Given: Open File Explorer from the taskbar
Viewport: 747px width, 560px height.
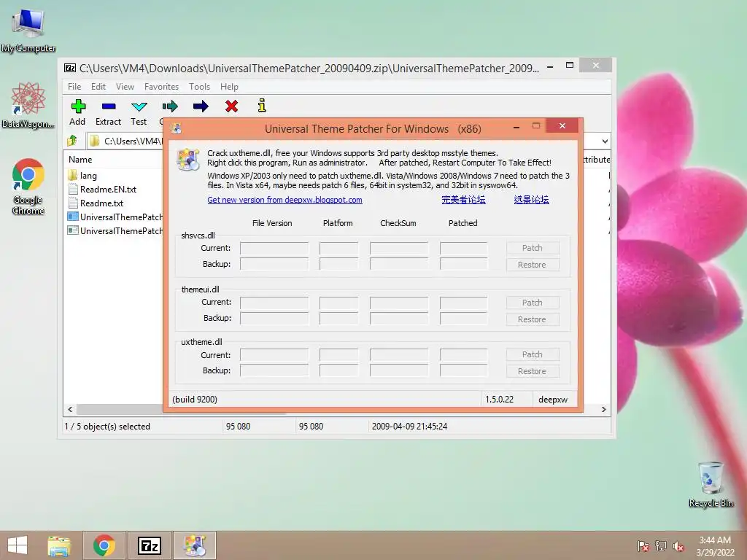Looking at the screenshot, I should coord(59,545).
